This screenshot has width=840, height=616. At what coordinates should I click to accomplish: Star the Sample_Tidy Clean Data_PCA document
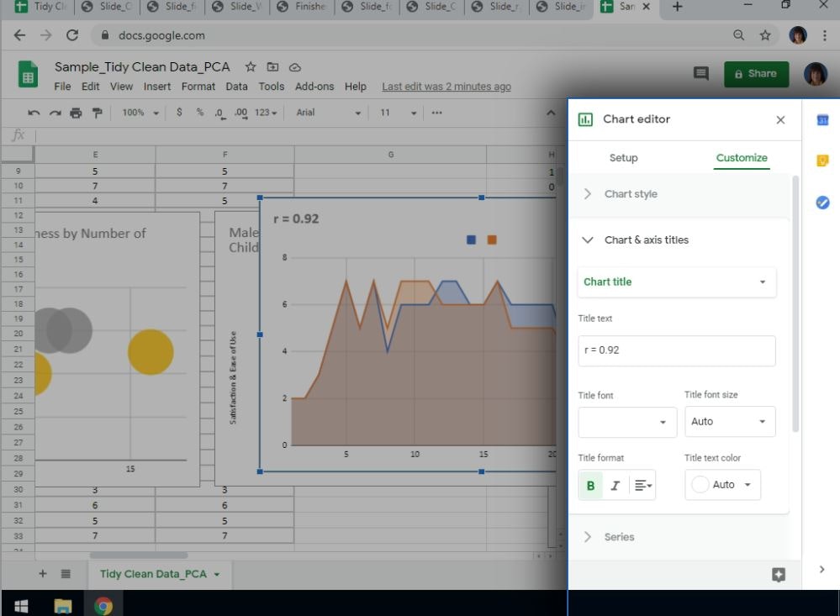[x=251, y=67]
